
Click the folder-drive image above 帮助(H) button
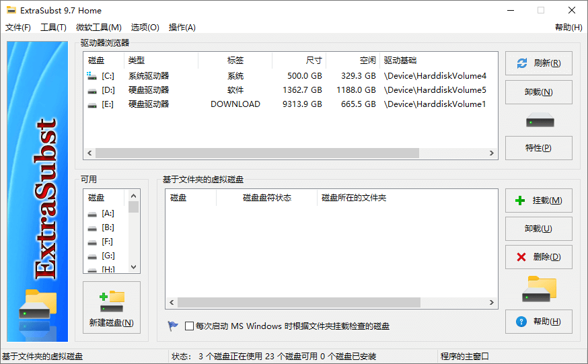pyautogui.click(x=540, y=289)
